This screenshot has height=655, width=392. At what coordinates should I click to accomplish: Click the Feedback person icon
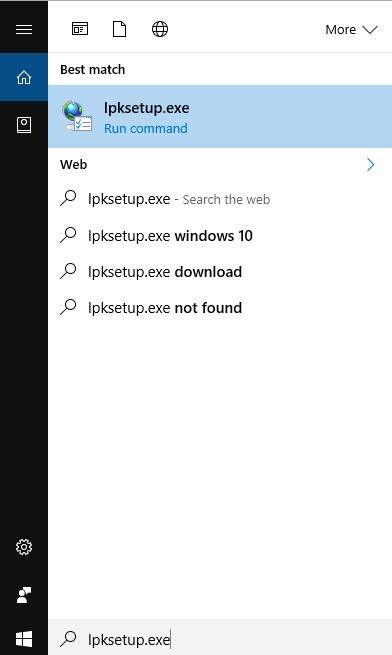[24, 595]
